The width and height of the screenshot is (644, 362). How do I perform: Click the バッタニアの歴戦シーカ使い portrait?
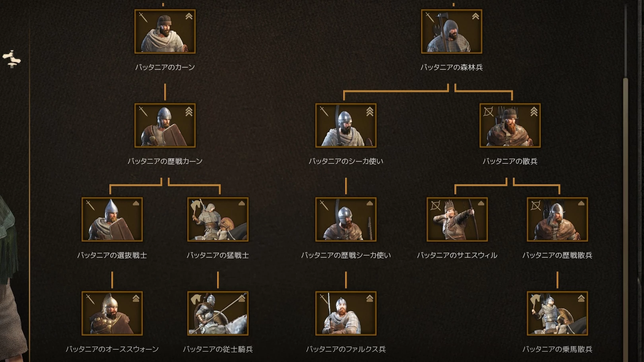[346, 219]
